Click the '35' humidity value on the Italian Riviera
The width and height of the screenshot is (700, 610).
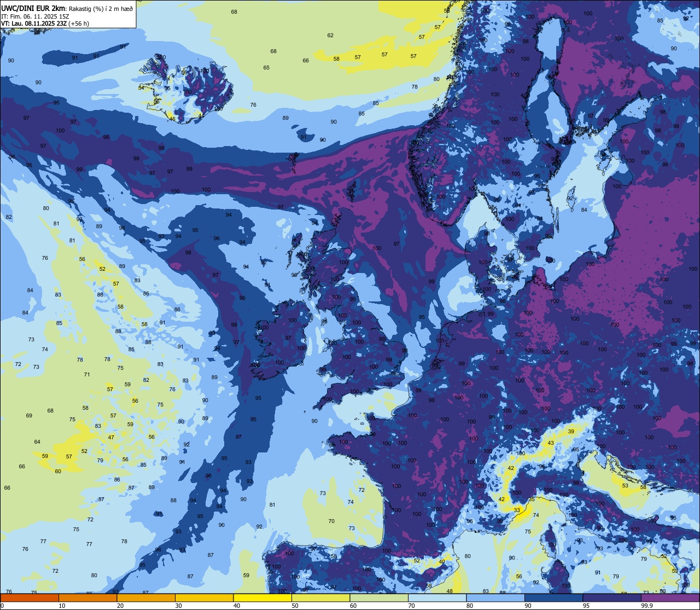coord(532,499)
